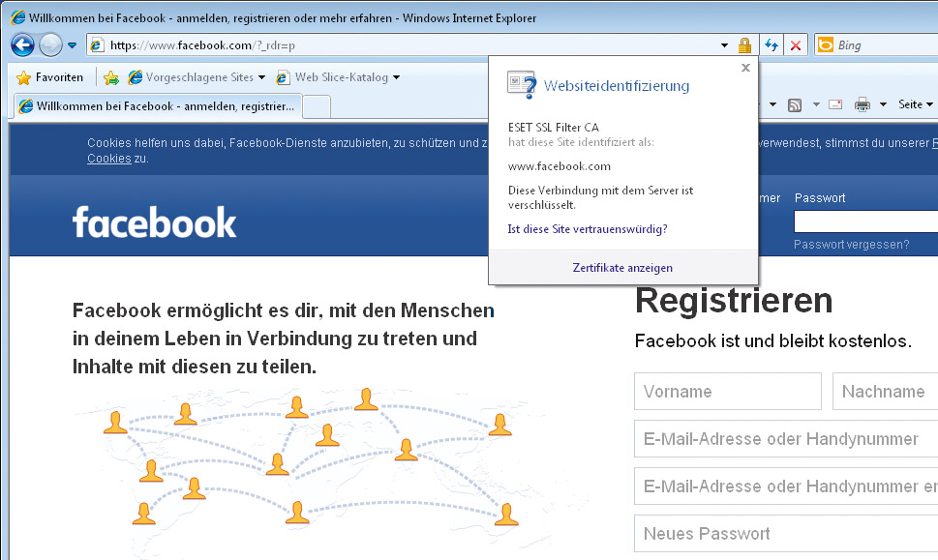Click the email confirmation field below the first
The height and width of the screenshot is (560, 938).
click(786, 486)
